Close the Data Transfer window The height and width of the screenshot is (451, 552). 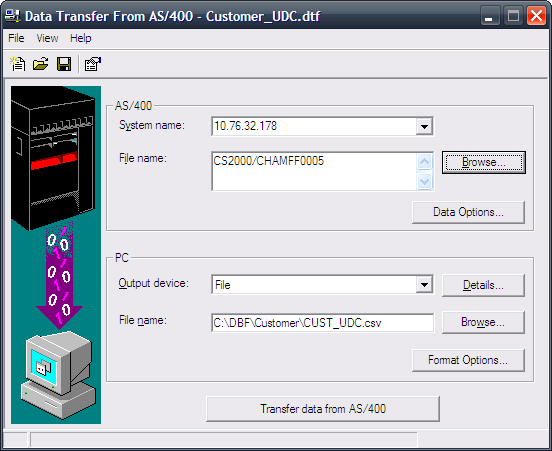pyautogui.click(x=536, y=16)
